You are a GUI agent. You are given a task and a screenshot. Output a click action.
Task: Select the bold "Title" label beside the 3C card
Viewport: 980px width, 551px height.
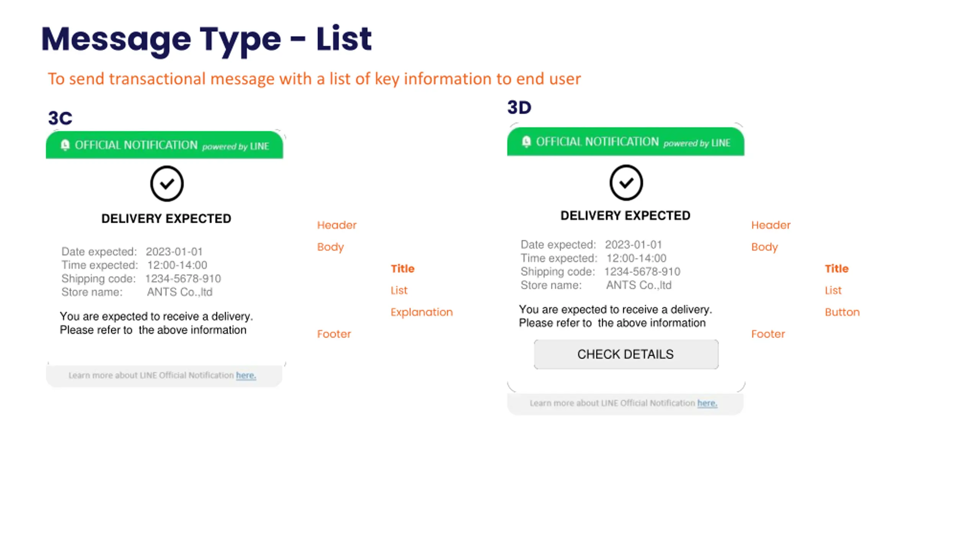point(402,269)
